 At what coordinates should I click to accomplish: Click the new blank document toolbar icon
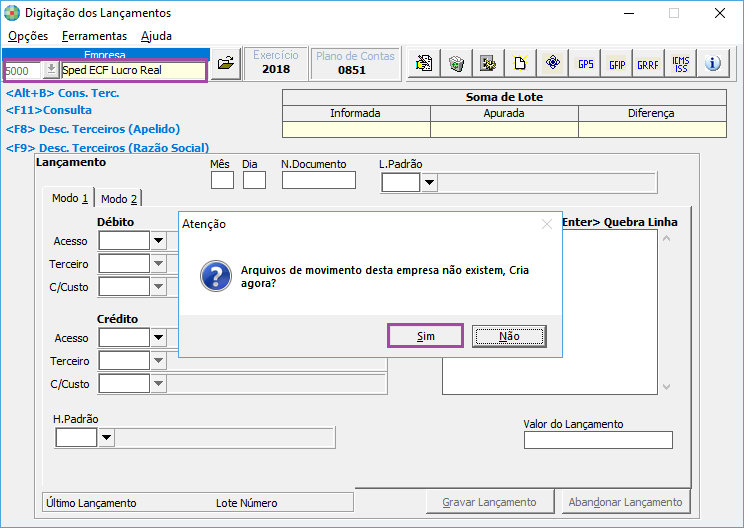click(520, 63)
